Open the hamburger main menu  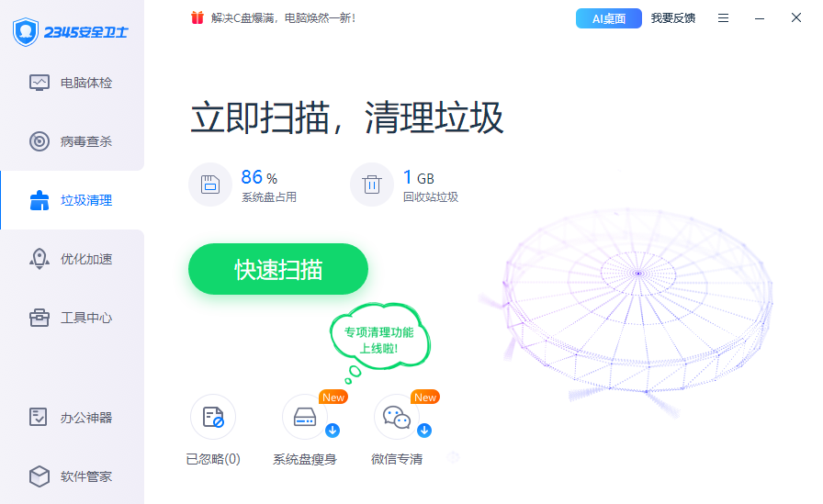(723, 18)
